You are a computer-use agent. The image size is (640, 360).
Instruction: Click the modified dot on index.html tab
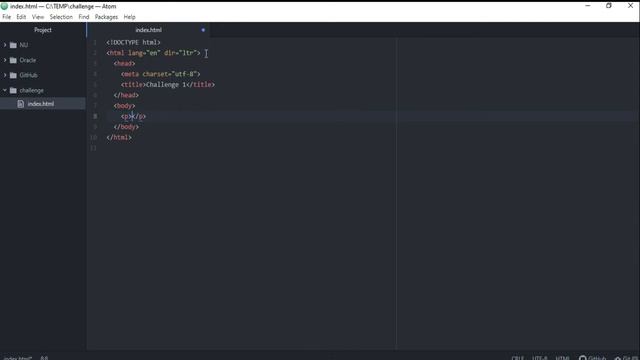click(x=203, y=30)
